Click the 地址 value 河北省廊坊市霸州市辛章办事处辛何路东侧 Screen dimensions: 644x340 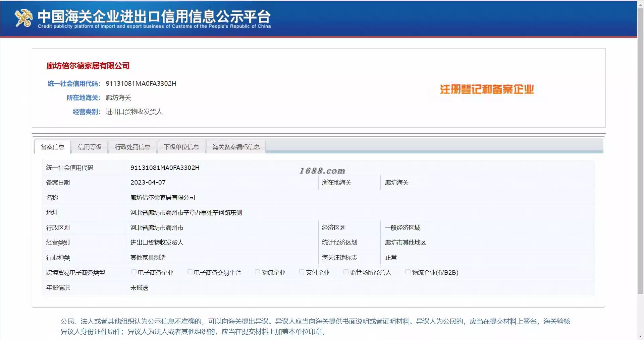pos(186,213)
